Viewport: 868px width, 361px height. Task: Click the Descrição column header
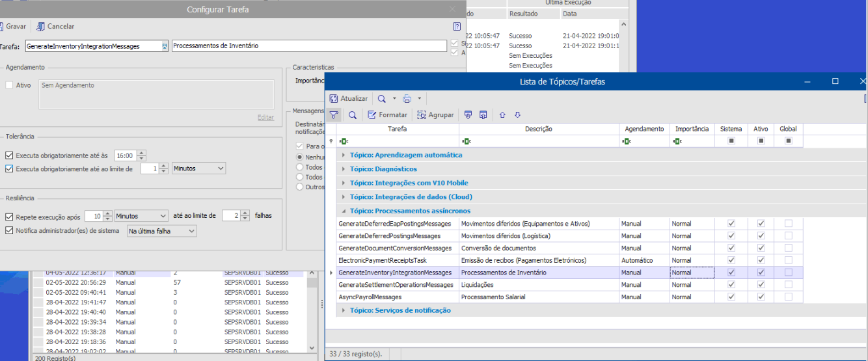coord(538,129)
